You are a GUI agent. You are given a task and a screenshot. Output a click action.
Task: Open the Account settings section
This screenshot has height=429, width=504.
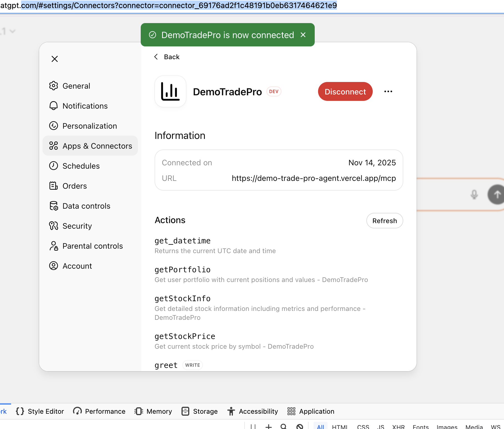pyautogui.click(x=77, y=266)
